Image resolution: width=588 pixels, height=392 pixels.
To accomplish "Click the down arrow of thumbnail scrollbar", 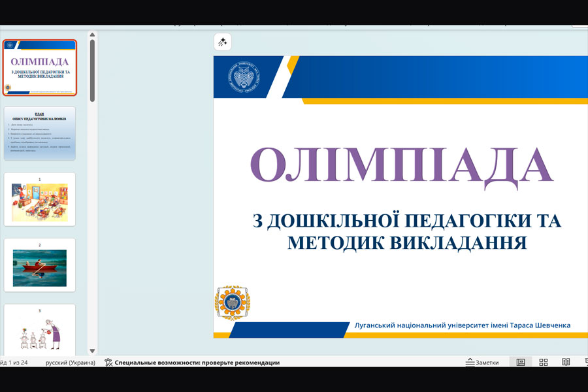I will click(92, 351).
